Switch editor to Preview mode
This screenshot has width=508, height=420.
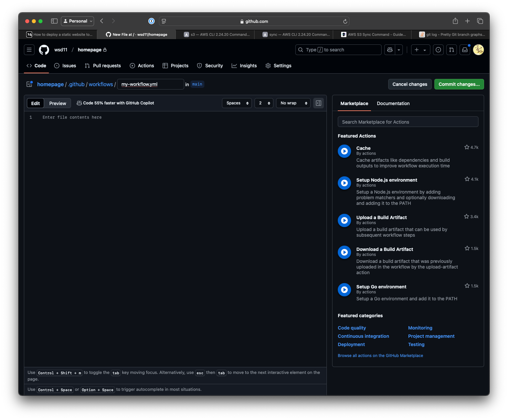(x=57, y=103)
